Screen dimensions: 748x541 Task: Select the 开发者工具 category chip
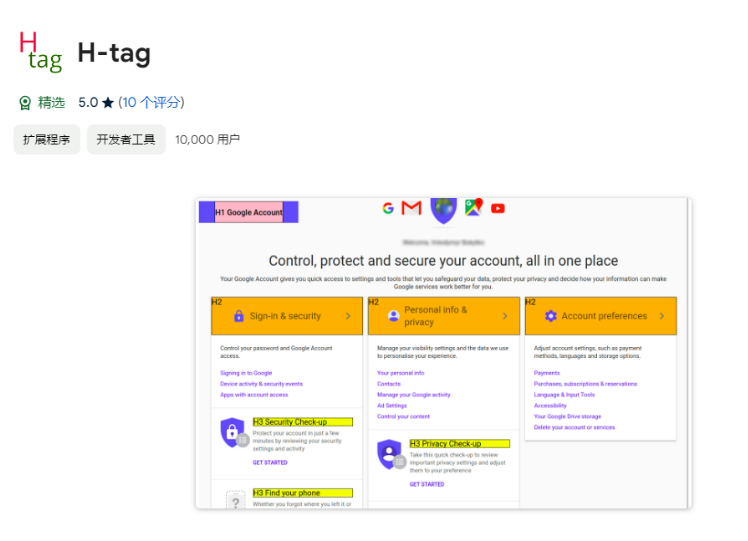(126, 140)
